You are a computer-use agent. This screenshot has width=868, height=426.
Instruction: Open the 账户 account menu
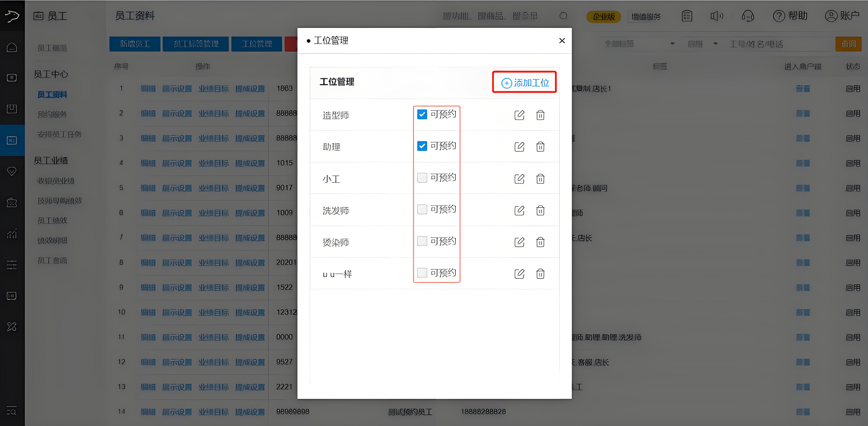(x=842, y=16)
